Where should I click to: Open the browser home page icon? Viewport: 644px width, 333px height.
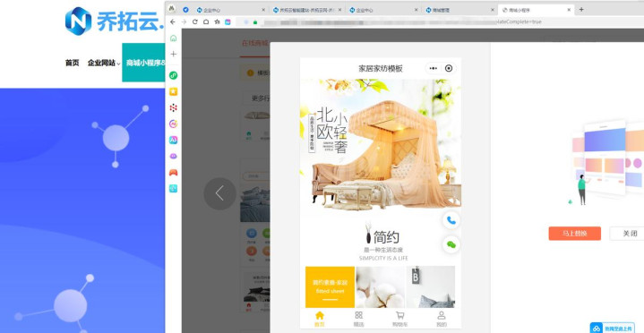tap(206, 21)
